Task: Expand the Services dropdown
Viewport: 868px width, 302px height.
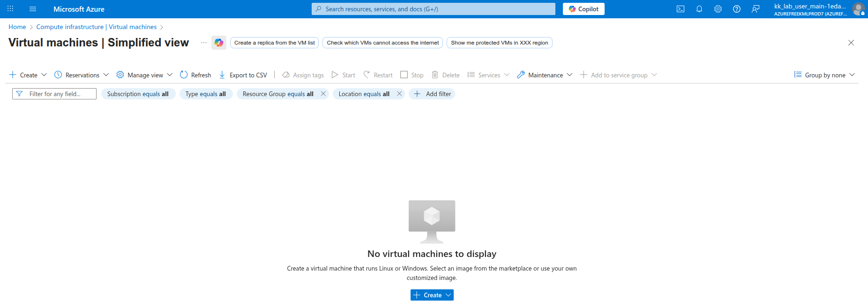Action: tap(488, 75)
